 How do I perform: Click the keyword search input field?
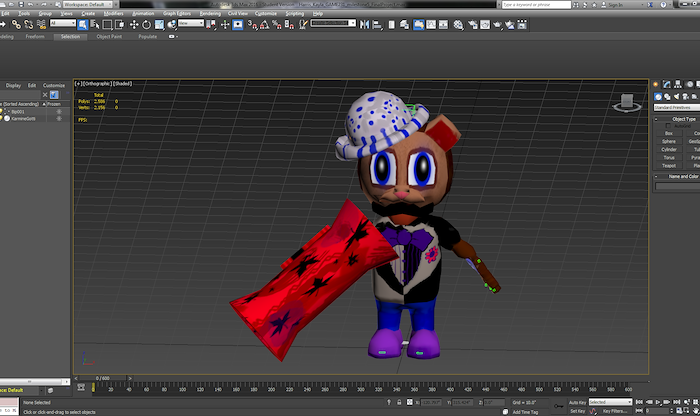[536, 4]
